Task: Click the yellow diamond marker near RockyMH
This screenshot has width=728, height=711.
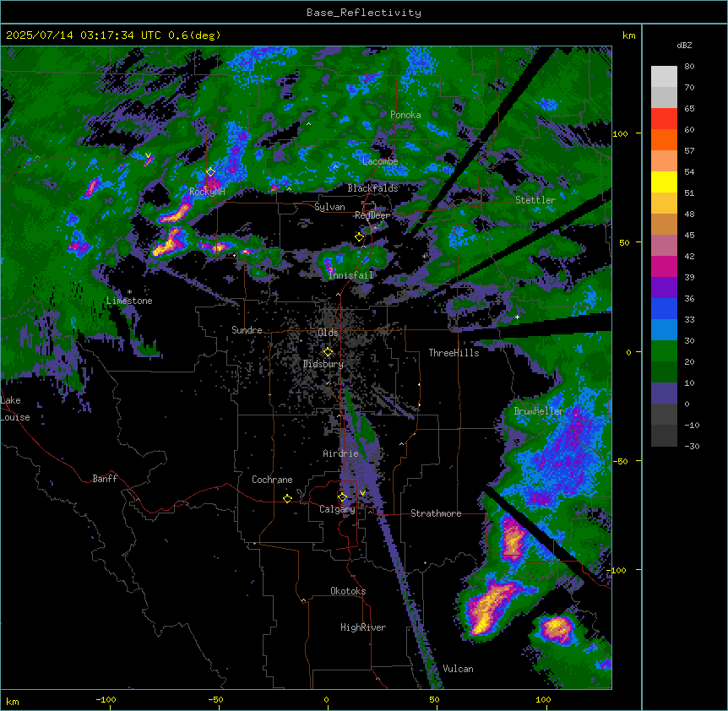Action: coord(210,172)
